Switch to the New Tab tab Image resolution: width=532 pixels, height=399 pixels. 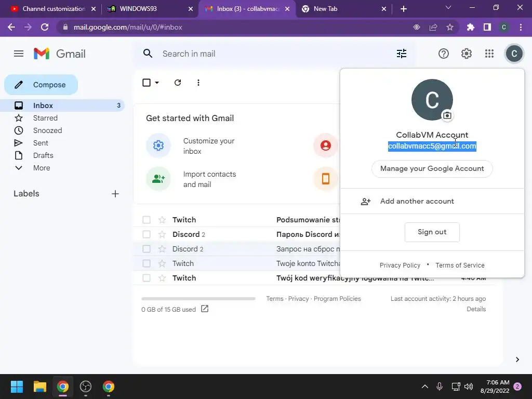343,9
